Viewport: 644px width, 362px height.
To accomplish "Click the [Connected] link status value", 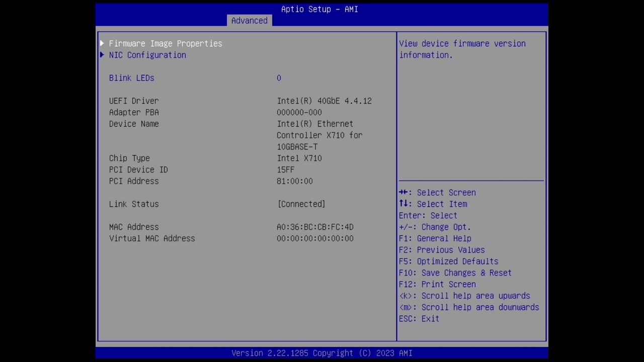I will pos(301,204).
